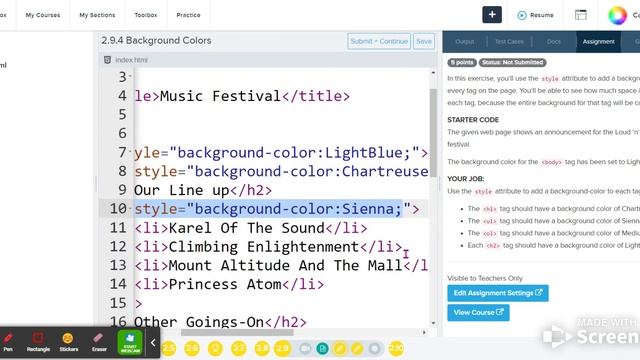Click the dark plus button in header

tap(492, 15)
